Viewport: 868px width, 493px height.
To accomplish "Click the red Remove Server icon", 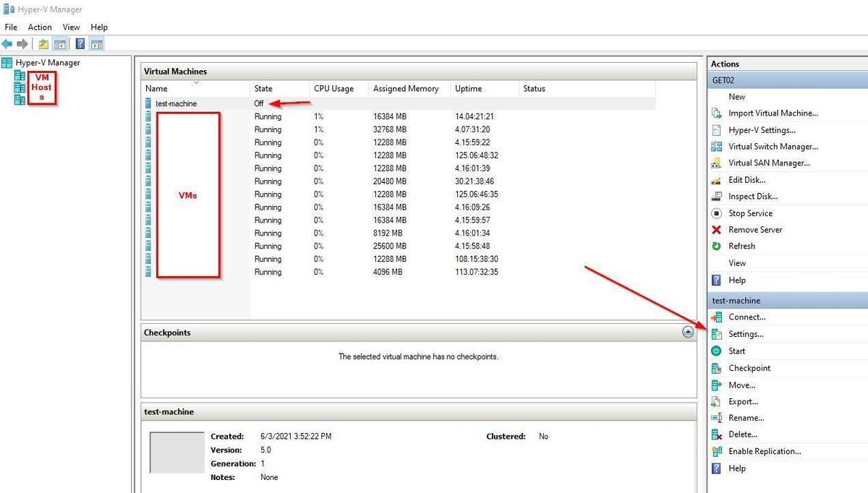I will coord(716,230).
